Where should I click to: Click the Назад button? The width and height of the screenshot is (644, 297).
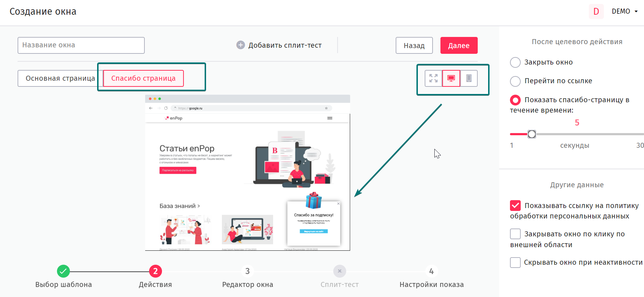point(414,46)
